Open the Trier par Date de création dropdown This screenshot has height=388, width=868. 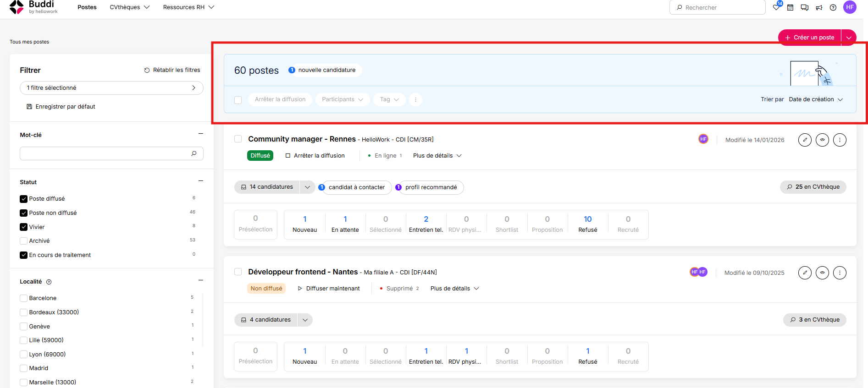pyautogui.click(x=816, y=99)
